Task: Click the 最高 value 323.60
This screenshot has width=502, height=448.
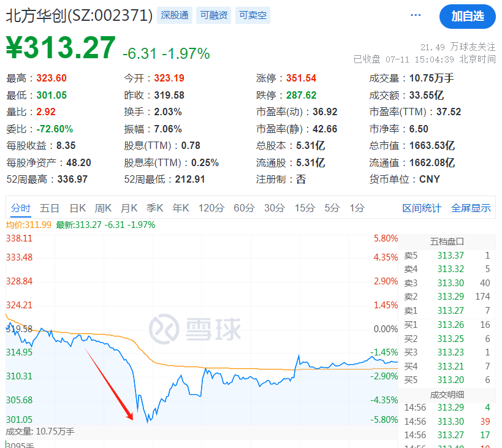Action: tap(51, 78)
